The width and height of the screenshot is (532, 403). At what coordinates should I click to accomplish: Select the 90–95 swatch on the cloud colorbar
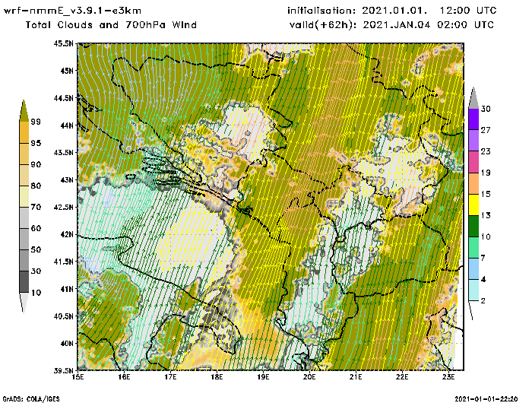24,154
